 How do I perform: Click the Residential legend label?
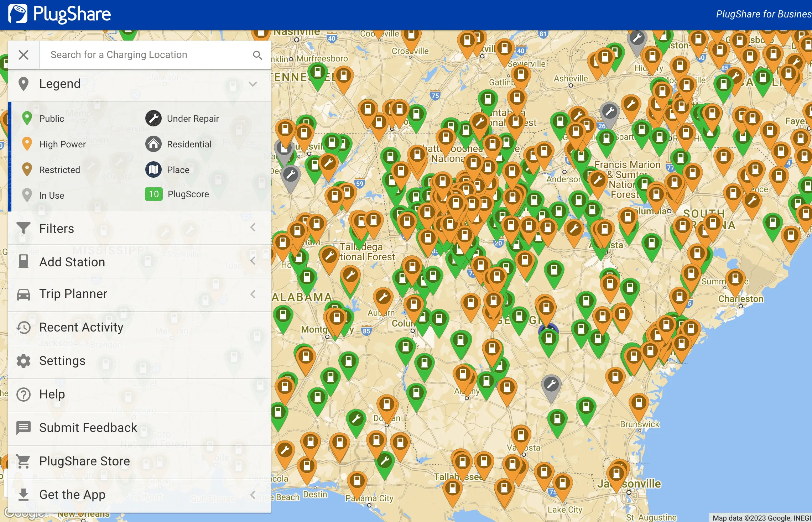[189, 144]
